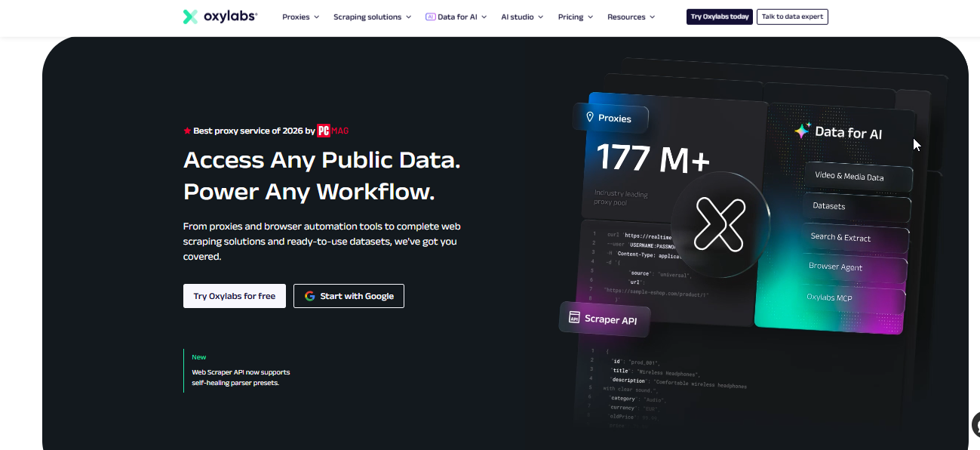
Task: Click the Industry leading proxy pool caption
Action: [x=621, y=198]
